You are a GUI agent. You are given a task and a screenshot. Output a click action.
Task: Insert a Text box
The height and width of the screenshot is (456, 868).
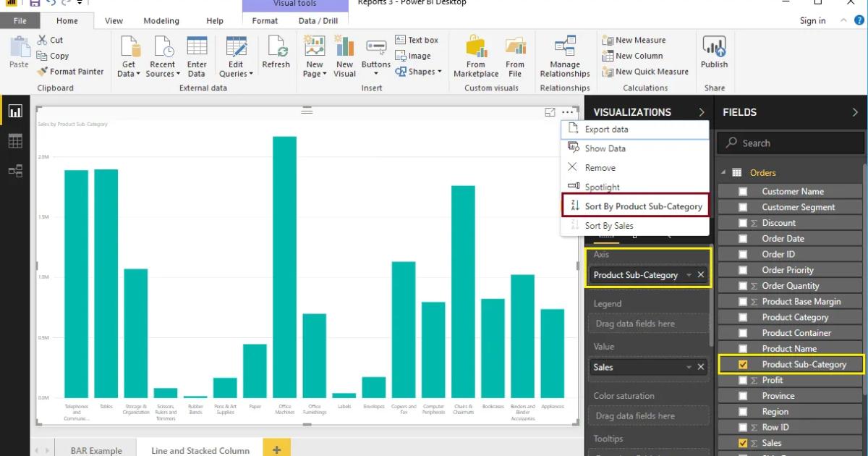pos(417,39)
